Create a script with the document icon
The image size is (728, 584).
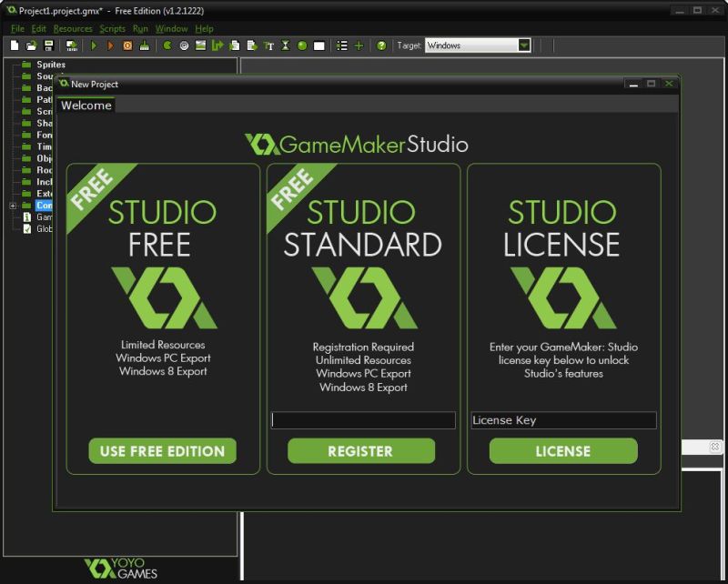235,45
